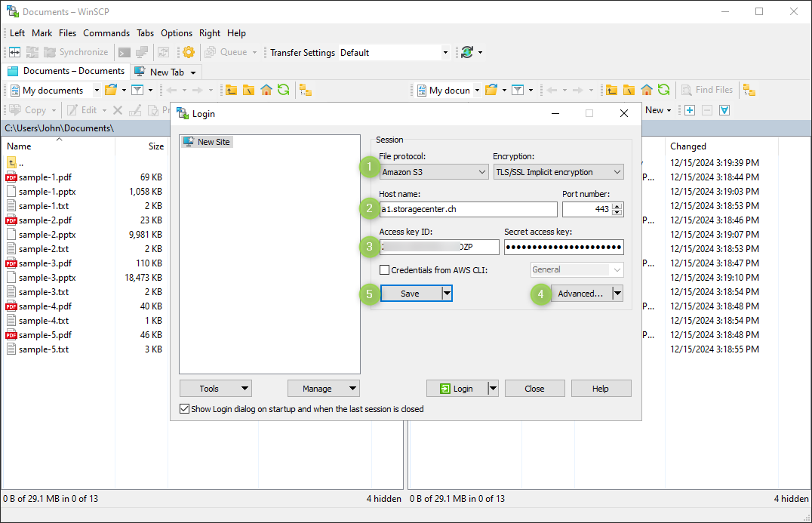This screenshot has height=523, width=812.
Task: Expand the Save button dropdown arrow
Action: 447,294
